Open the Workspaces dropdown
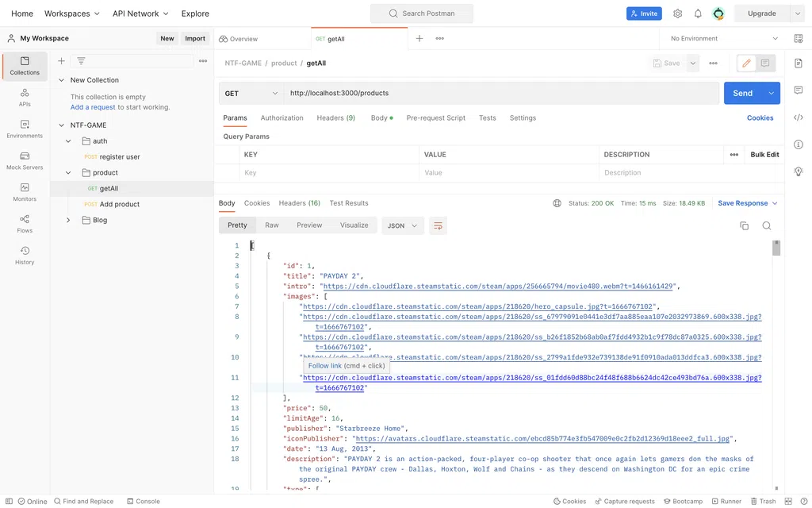Image resolution: width=812 pixels, height=508 pixels. click(x=72, y=13)
